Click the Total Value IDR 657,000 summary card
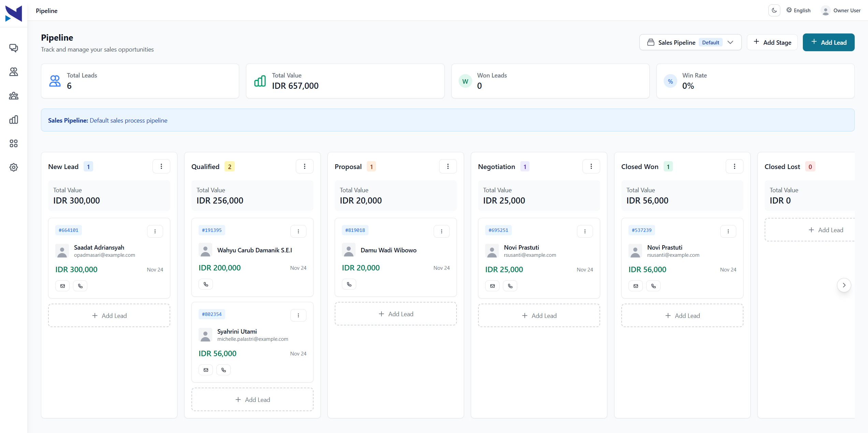This screenshot has height=433, width=868. tap(345, 81)
